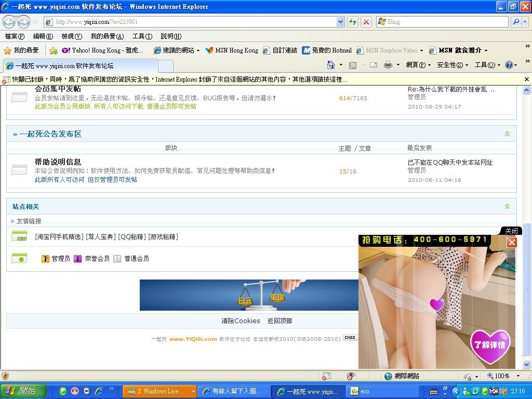Image resolution: width=532 pixels, height=399 pixels.
Task: Click the Home icon in command bar
Action: tap(330, 65)
